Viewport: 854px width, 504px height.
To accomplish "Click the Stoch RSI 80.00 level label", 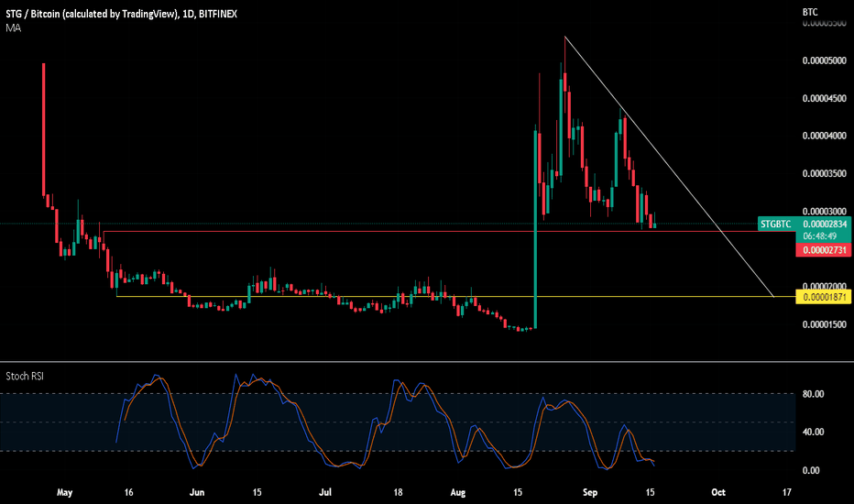I will (x=813, y=394).
